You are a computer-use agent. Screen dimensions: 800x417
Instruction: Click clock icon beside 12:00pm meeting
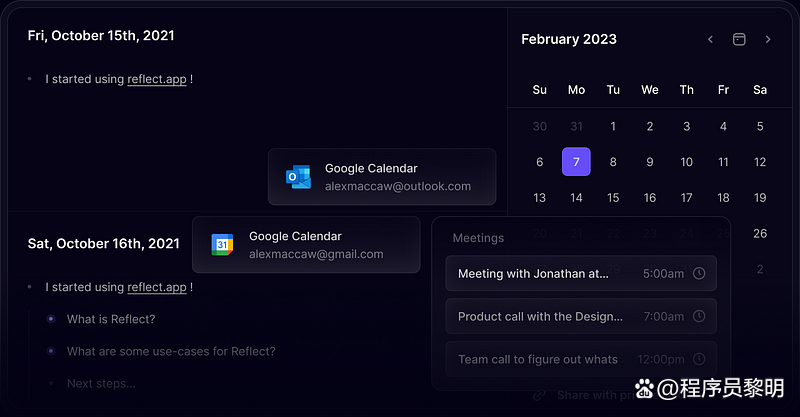699,359
